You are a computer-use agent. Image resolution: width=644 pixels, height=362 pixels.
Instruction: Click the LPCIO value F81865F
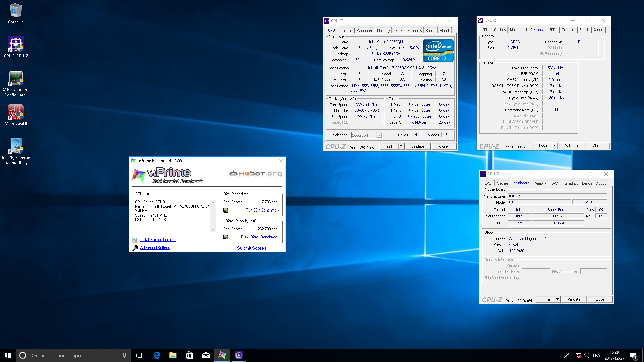pos(558,223)
